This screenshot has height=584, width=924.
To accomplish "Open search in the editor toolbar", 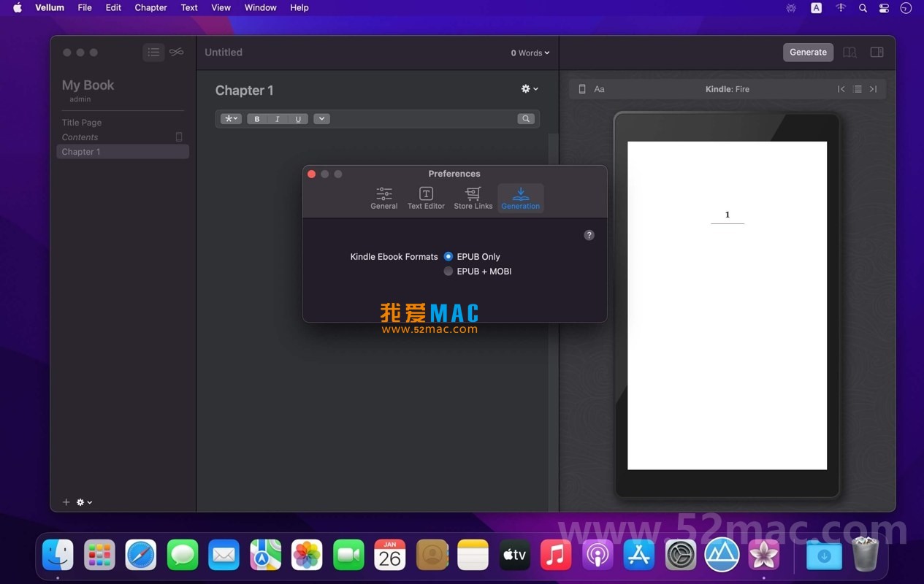I will (x=526, y=119).
